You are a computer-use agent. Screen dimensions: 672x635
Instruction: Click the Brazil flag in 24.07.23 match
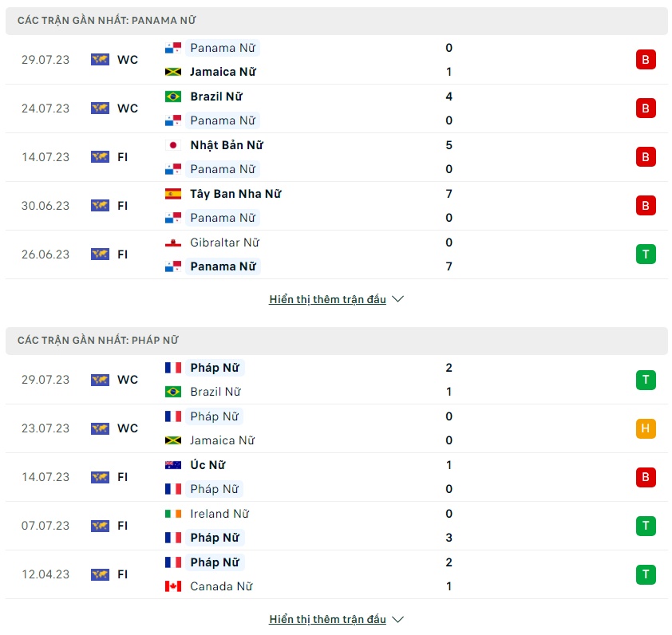173,97
